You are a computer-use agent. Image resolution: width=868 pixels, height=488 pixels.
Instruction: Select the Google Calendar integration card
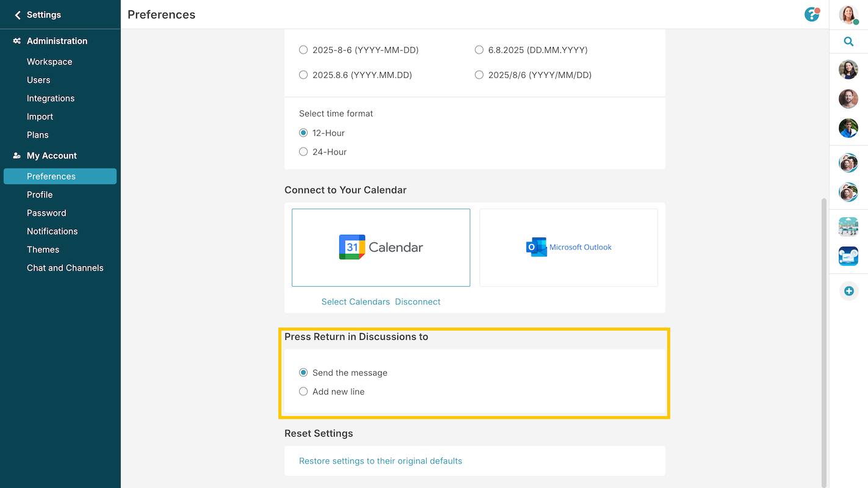coord(381,247)
